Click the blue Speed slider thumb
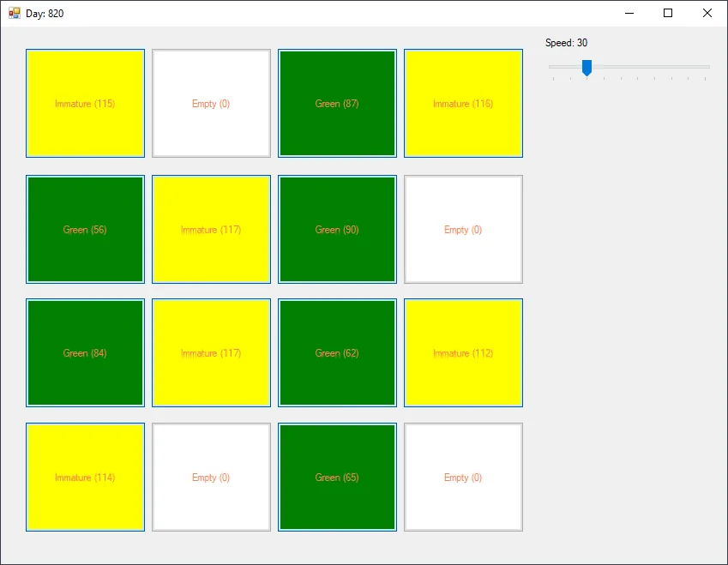The height and width of the screenshot is (565, 728). coord(587,68)
